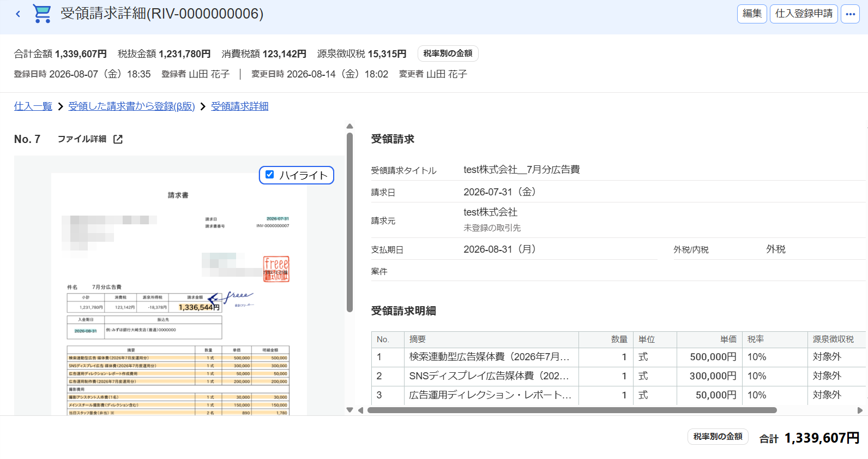Click the 源泉徴収税 column header
The width and height of the screenshot is (868, 459).
pyautogui.click(x=836, y=339)
